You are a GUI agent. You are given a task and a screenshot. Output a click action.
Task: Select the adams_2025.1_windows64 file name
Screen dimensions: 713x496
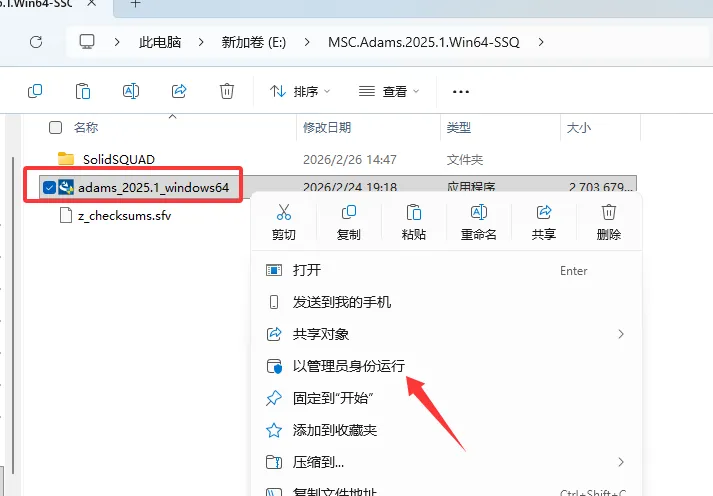(154, 187)
